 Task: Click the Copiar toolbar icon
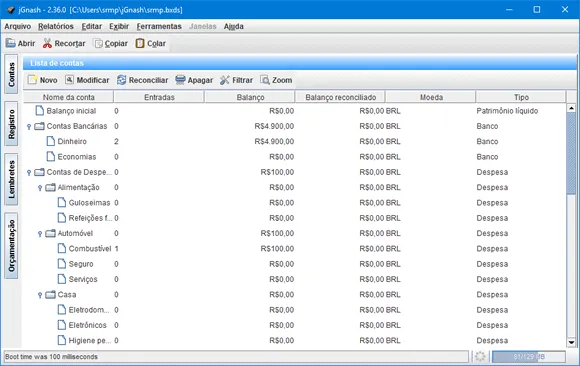pos(98,43)
